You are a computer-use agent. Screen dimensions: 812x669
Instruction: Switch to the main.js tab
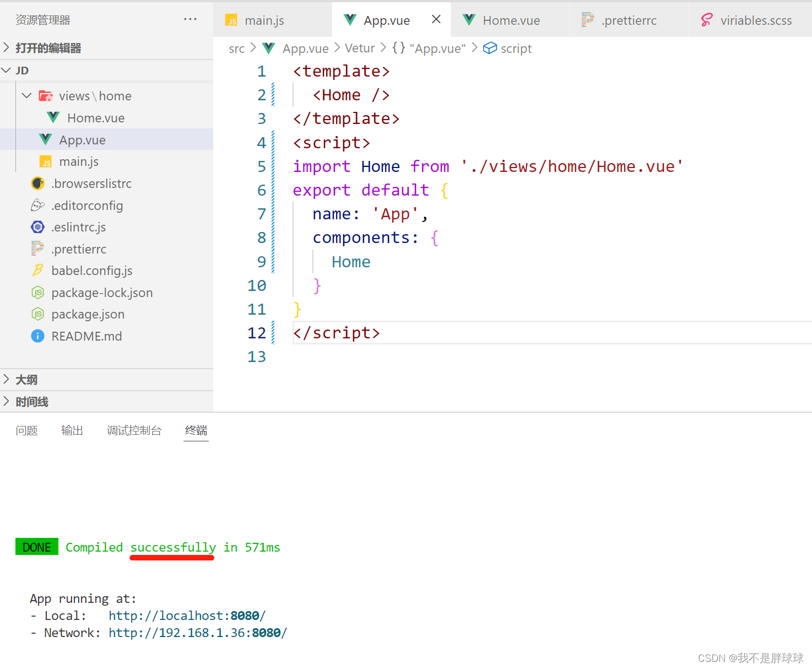point(272,20)
